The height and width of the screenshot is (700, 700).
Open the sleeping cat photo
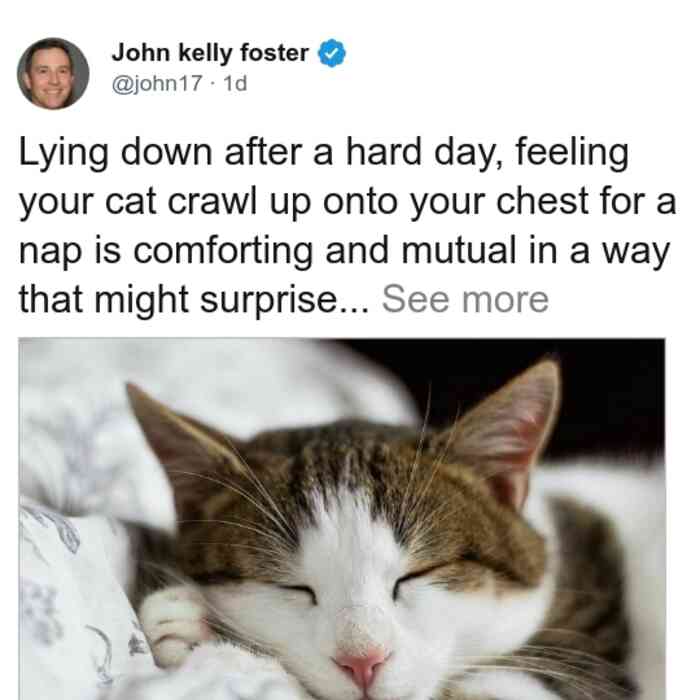342,519
